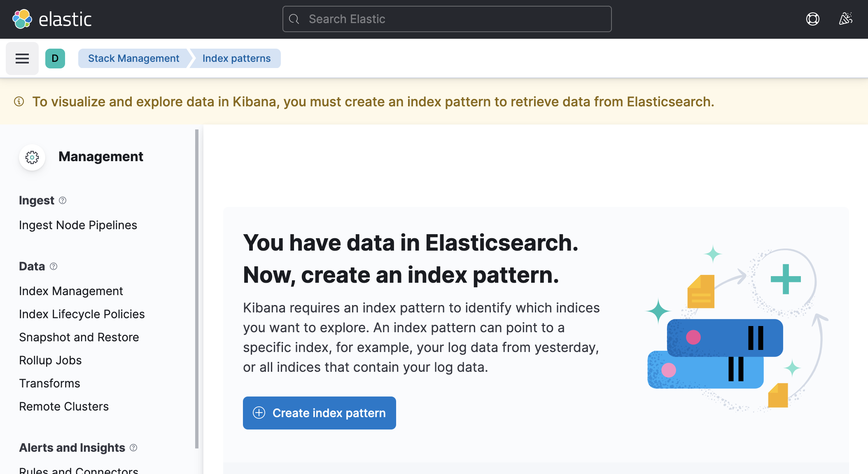Open Transforms

point(49,383)
